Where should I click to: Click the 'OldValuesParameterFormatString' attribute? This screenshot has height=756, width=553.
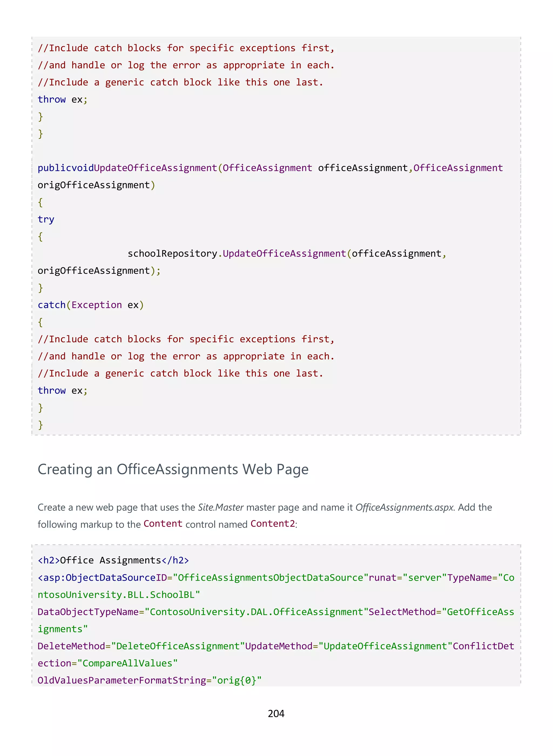click(x=122, y=680)
